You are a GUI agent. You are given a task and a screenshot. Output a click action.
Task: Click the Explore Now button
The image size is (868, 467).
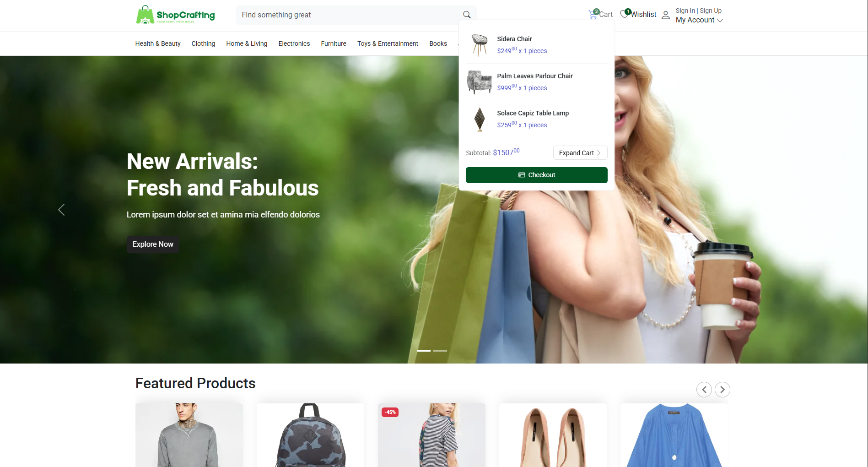pyautogui.click(x=153, y=244)
